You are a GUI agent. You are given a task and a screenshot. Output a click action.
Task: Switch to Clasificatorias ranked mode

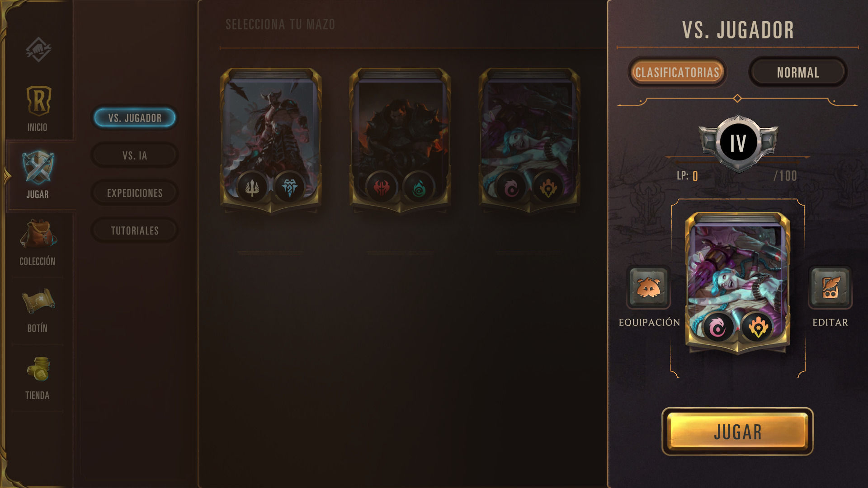677,72
